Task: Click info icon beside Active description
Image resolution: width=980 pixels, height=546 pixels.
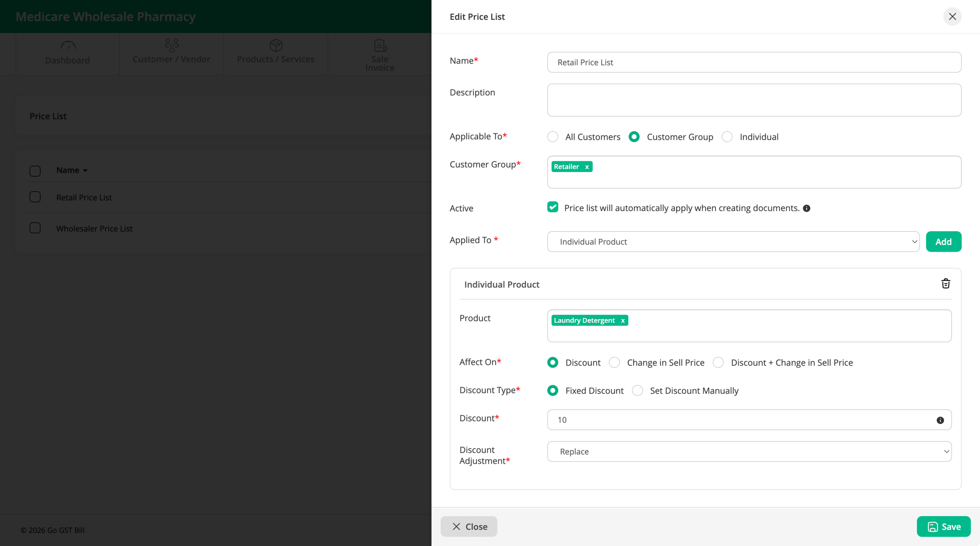Action: tap(807, 208)
